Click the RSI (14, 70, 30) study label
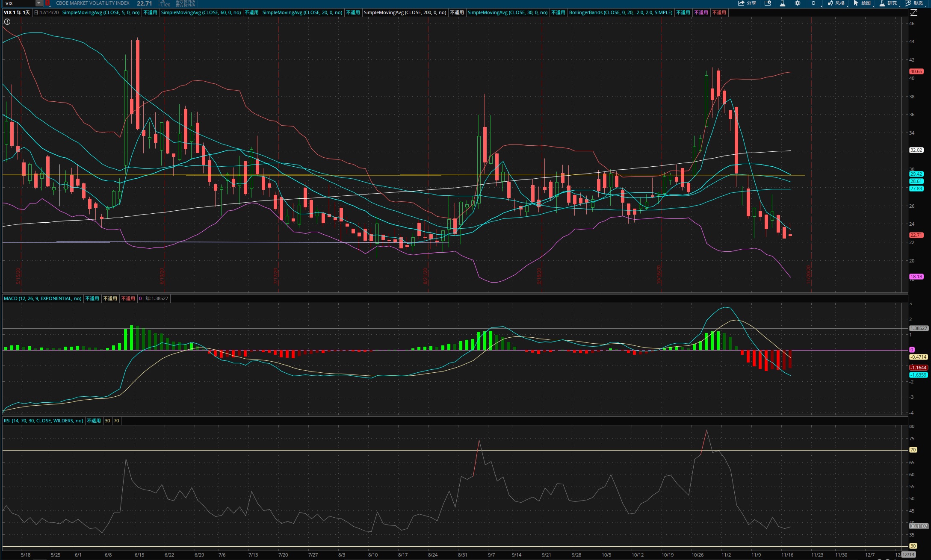 [43, 421]
